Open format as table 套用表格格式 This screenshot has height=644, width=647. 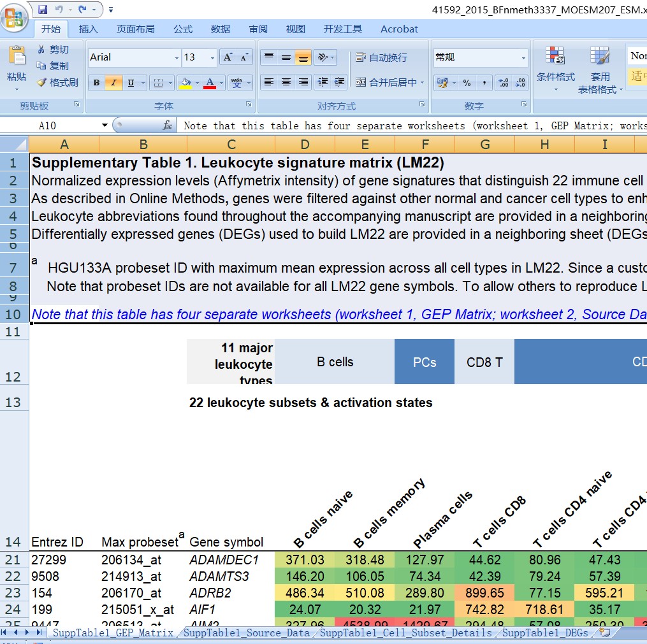(x=600, y=69)
